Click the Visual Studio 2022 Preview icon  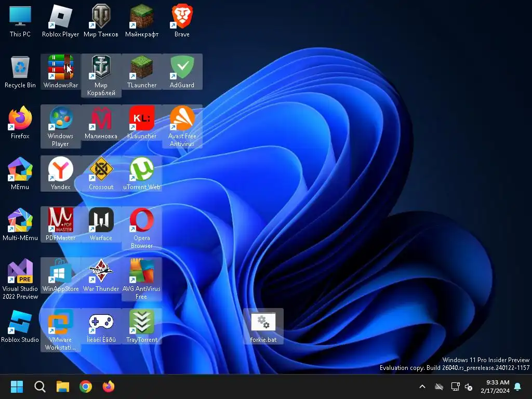coord(20,279)
